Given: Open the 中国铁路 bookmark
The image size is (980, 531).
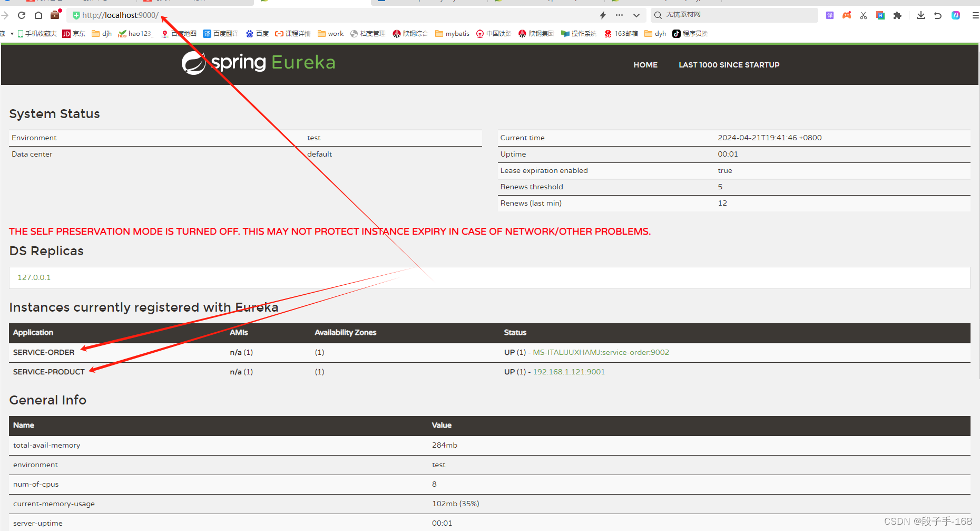Looking at the screenshot, I should 494,33.
